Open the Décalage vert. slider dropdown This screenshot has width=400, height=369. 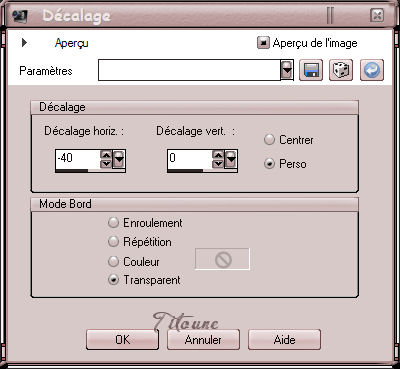(231, 159)
